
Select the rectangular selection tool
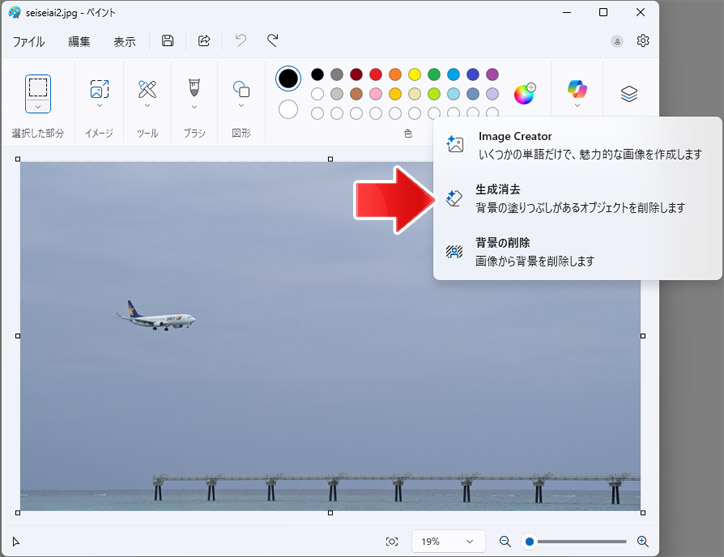point(38,87)
